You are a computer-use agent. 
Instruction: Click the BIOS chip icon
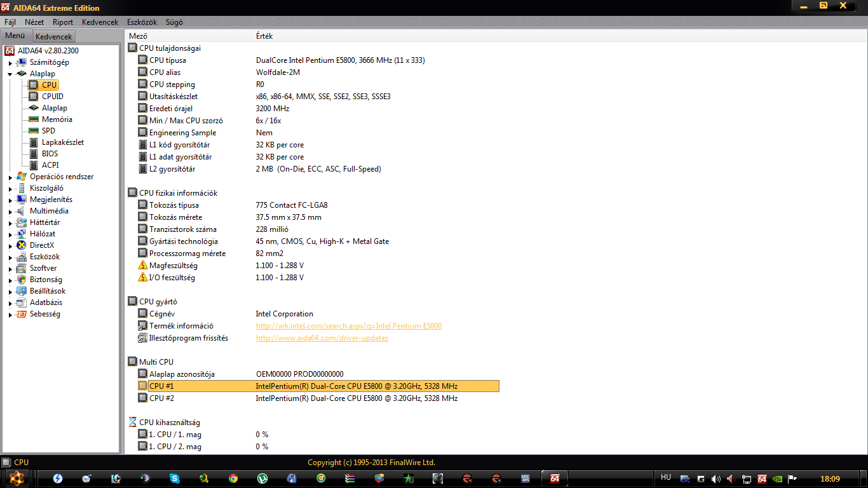[x=34, y=154]
